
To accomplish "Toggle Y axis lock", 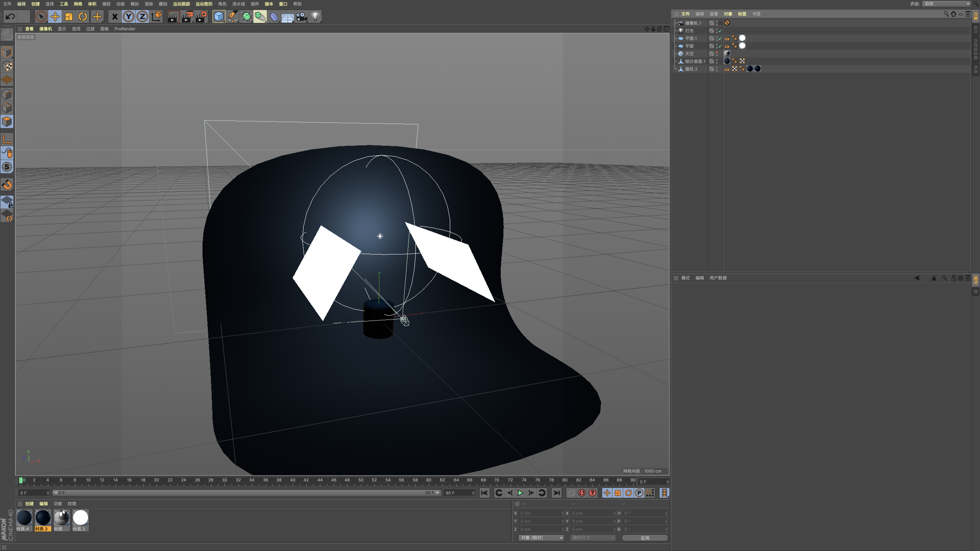I will tap(129, 17).
